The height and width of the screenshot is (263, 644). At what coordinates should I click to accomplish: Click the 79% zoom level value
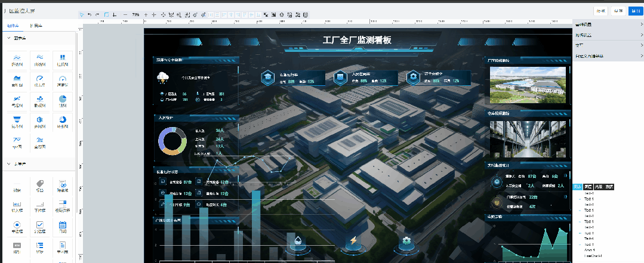(x=135, y=14)
